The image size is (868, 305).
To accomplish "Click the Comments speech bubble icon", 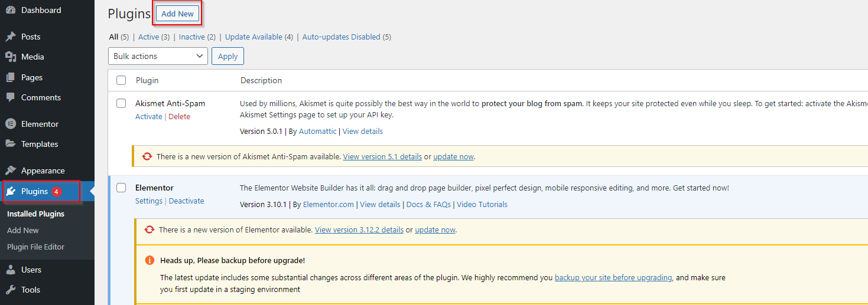I will click(11, 97).
